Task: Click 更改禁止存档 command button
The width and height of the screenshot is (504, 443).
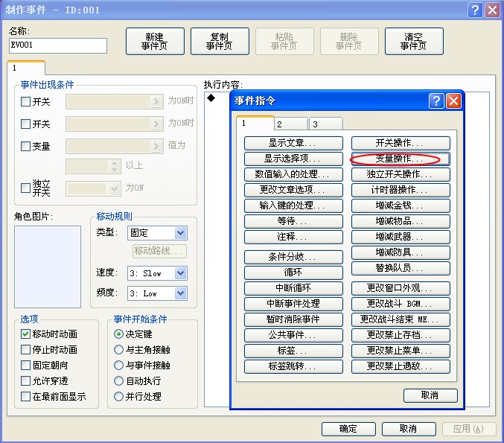Action: (401, 335)
